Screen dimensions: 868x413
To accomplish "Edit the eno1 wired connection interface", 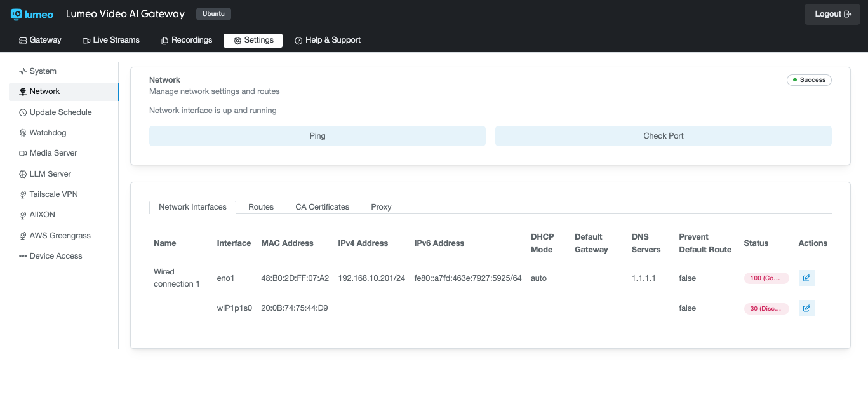I will [x=806, y=278].
